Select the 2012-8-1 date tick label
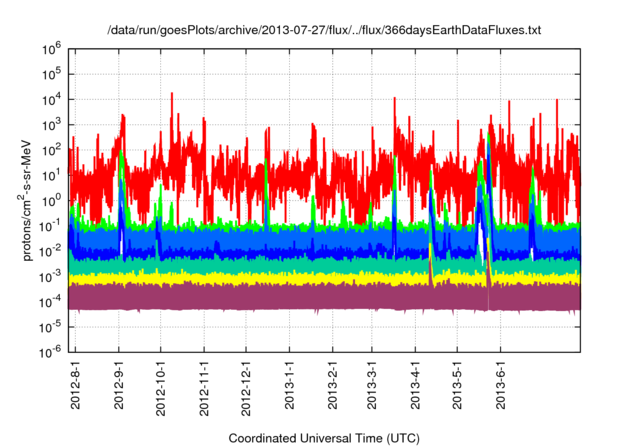Image resolution: width=640 pixels, height=448 pixels. click(75, 387)
